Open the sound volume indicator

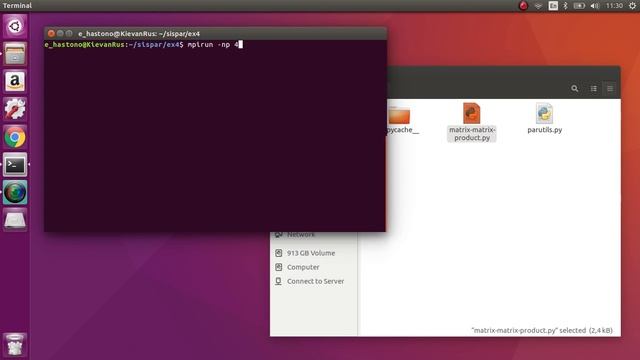(x=595, y=6)
